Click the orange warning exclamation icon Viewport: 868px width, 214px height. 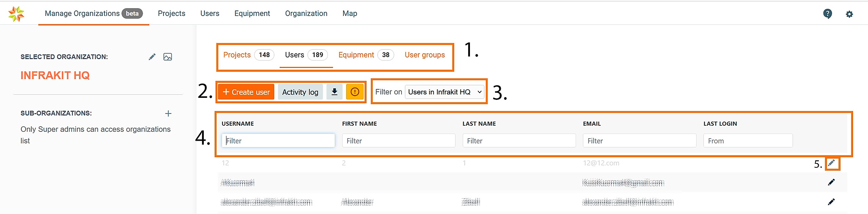[355, 92]
